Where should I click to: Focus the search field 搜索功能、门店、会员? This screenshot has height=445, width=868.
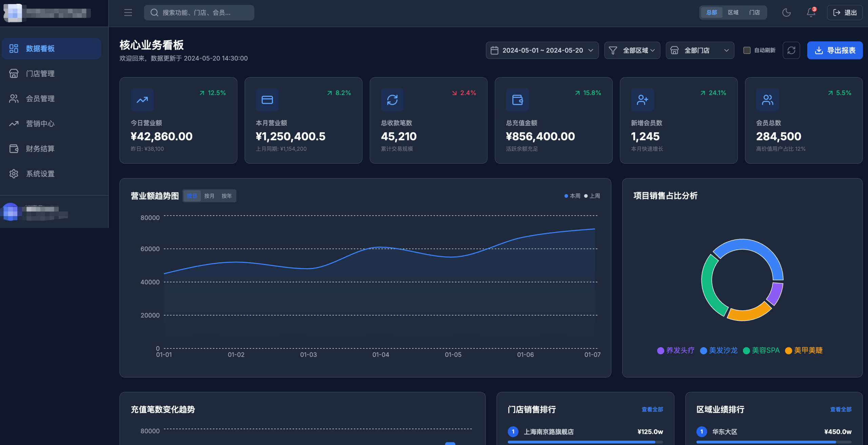click(x=199, y=13)
